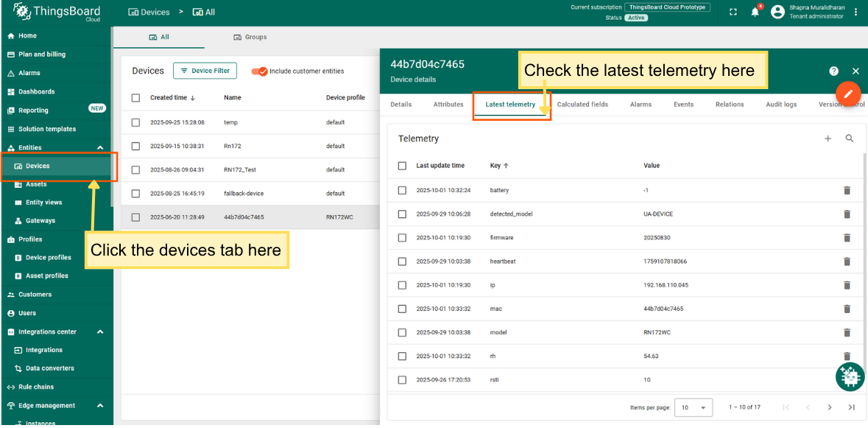
Task: Click the Device Filter button
Action: point(205,71)
